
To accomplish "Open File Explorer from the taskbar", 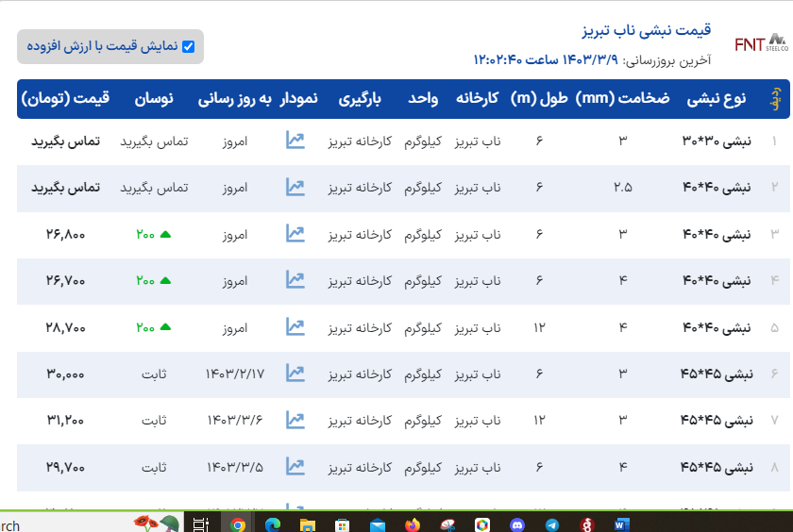I will 307,524.
